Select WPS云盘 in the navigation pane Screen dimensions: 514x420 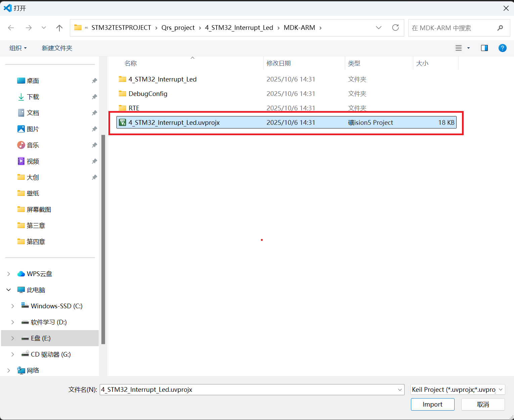coord(39,274)
